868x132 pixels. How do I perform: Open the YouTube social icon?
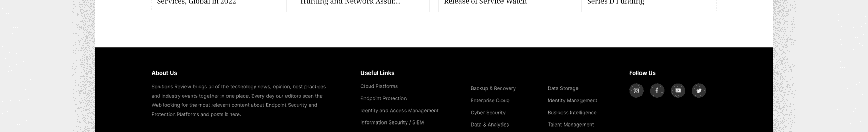(x=678, y=90)
